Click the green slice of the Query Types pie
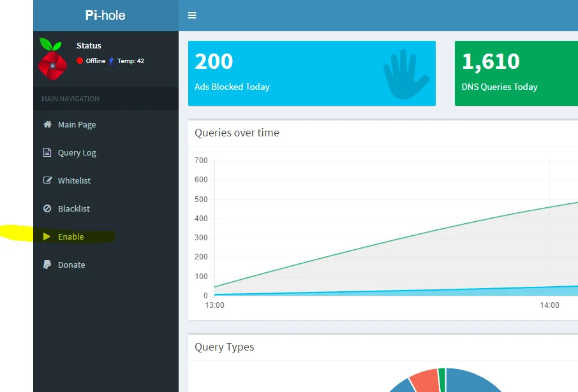The width and height of the screenshot is (578, 392). tap(442, 377)
